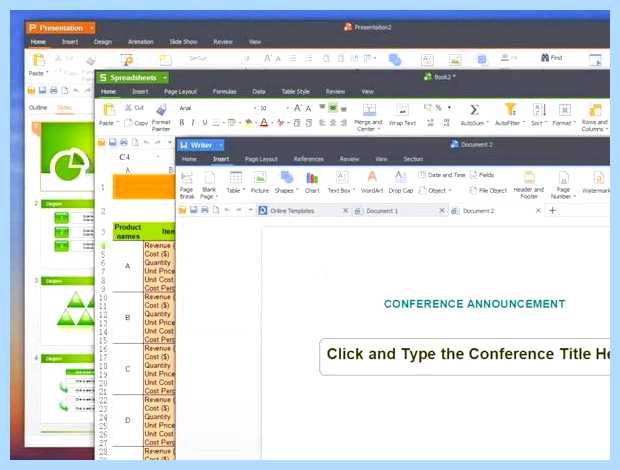Click Paste in the Presentation ribbon
Viewport: 620px width, 470px height.
[38, 65]
